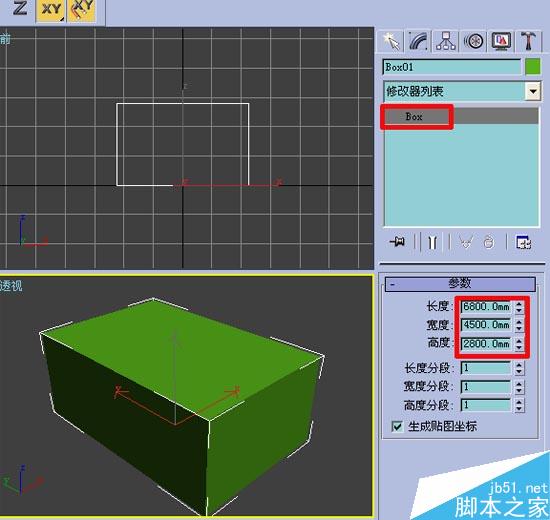The image size is (550, 520).
Task: Restrict to XY plane button
Action: click(51, 10)
